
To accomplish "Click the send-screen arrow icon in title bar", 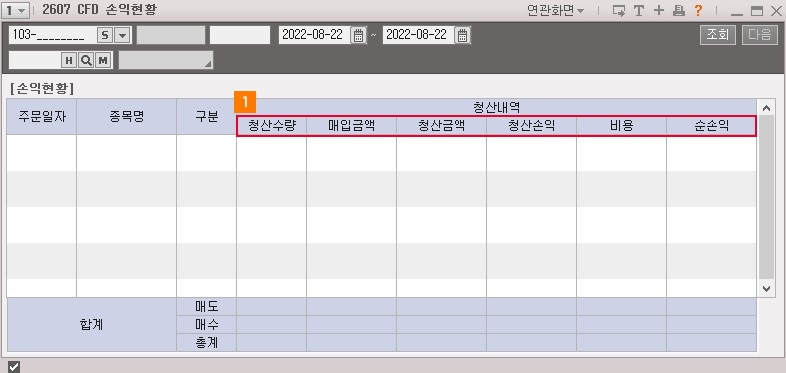I will pyautogui.click(x=619, y=11).
